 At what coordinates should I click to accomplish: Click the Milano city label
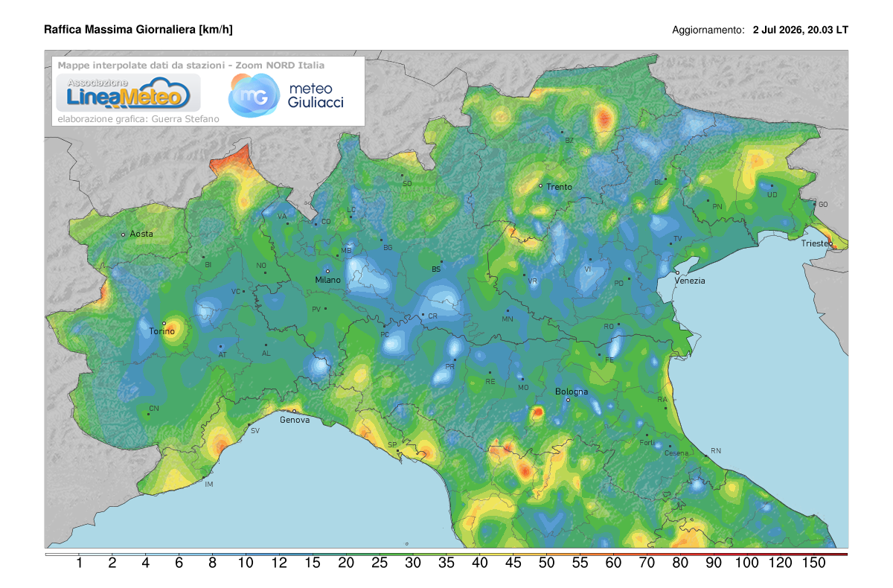(327, 280)
